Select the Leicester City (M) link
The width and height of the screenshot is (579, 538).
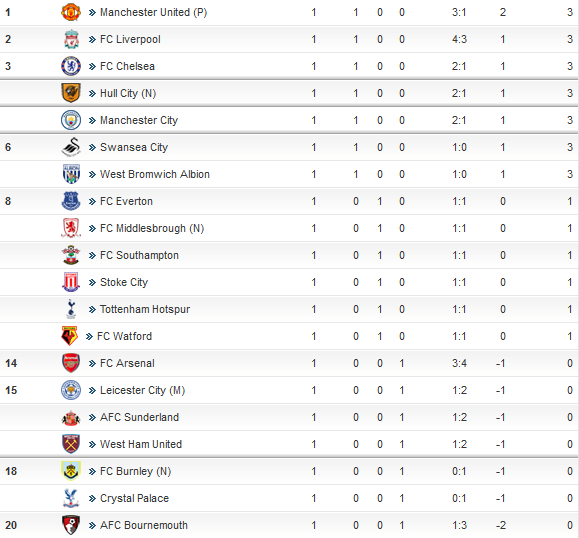142,390
